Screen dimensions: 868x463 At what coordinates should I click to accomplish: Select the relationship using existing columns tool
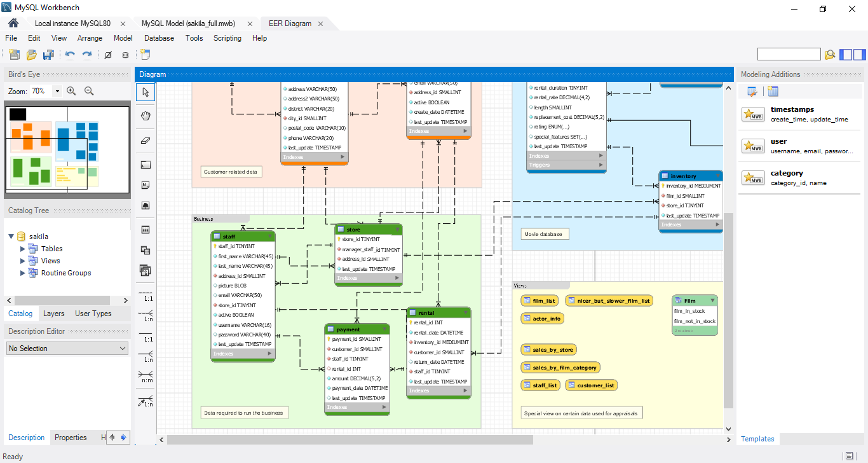[x=147, y=401]
